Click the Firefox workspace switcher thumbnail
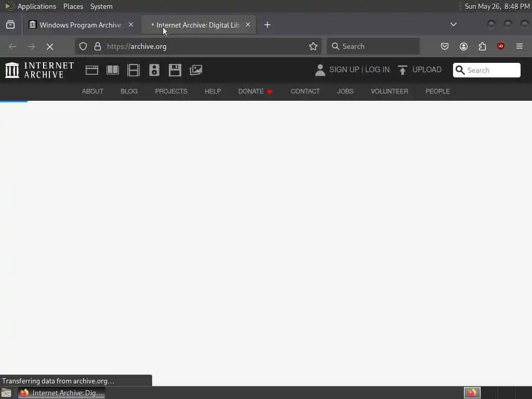 point(472,393)
